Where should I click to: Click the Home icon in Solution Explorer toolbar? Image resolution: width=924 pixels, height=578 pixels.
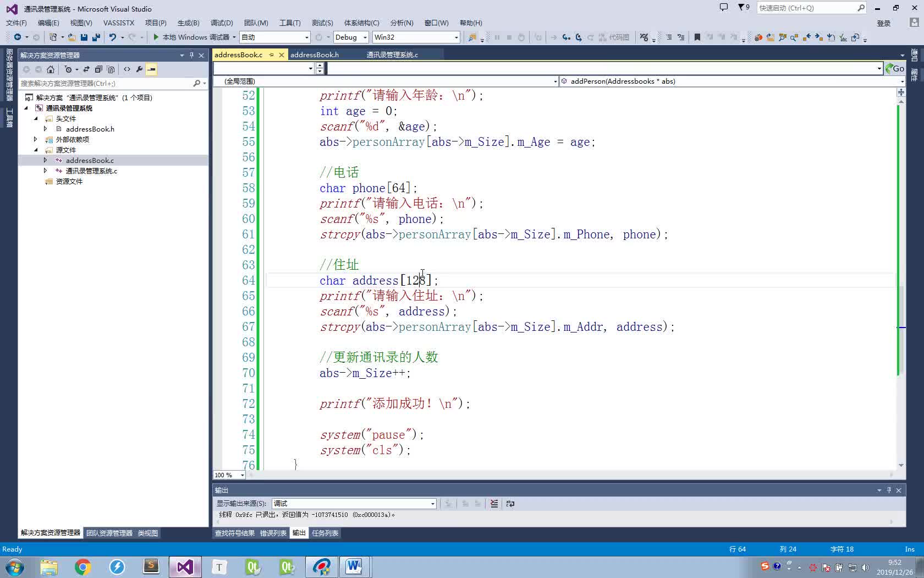[51, 69]
